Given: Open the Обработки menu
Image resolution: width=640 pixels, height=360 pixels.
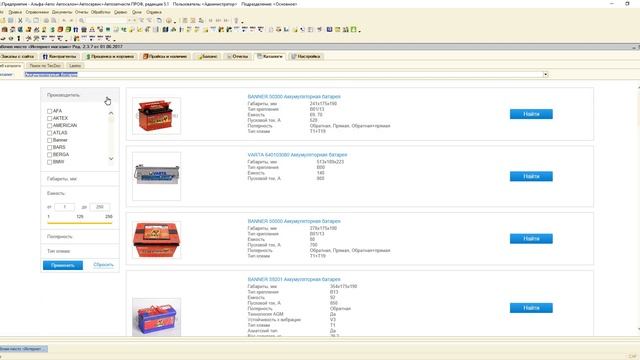Looking at the screenshot, I should pyautogui.click(x=100, y=12).
